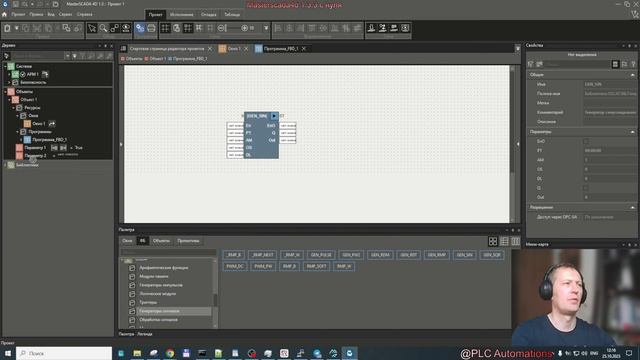Pick the GEN_RMP block from palette
This screenshot has height=360, width=640.
(x=436, y=255)
